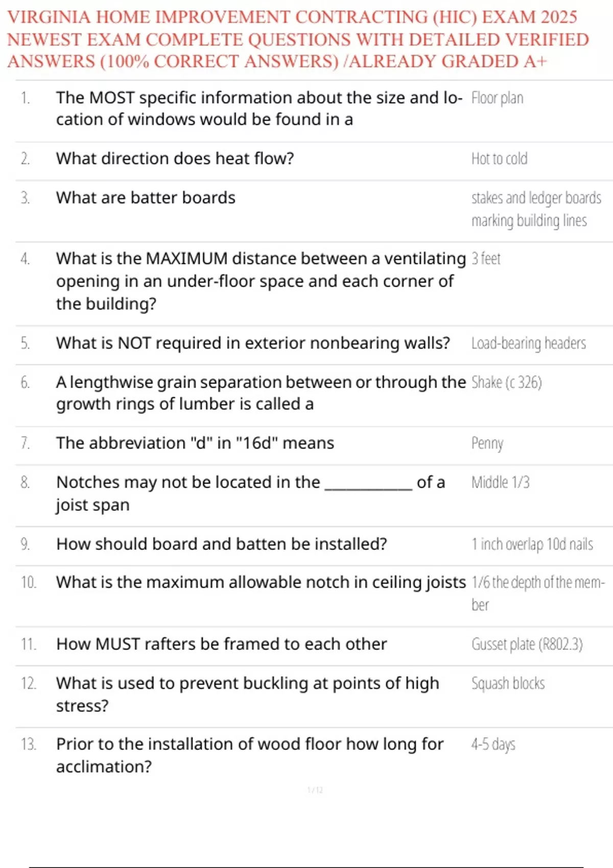Image resolution: width=613 pixels, height=868 pixels.
Task: Click the "Load-bearing headers" answer
Action: tap(528, 343)
